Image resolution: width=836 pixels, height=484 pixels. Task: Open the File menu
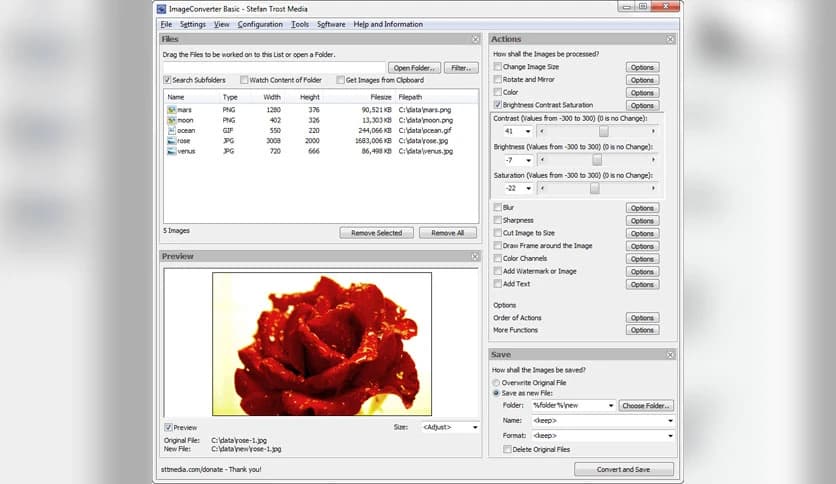click(x=166, y=25)
